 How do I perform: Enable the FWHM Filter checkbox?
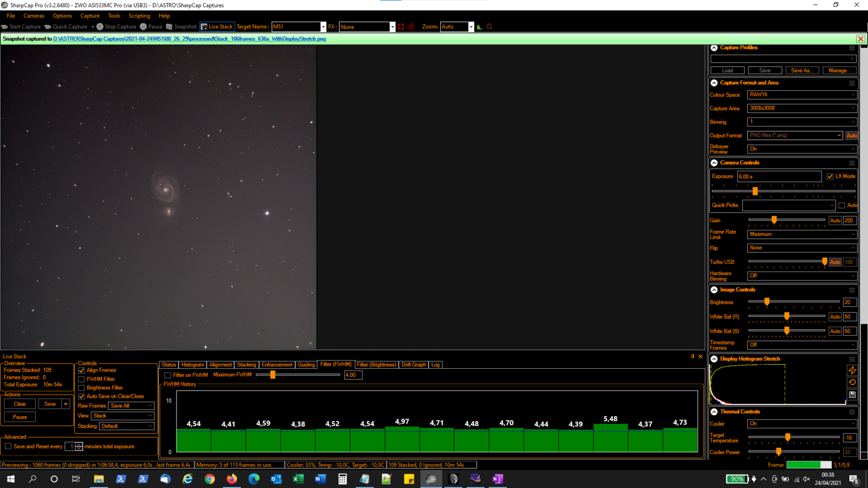(x=82, y=379)
